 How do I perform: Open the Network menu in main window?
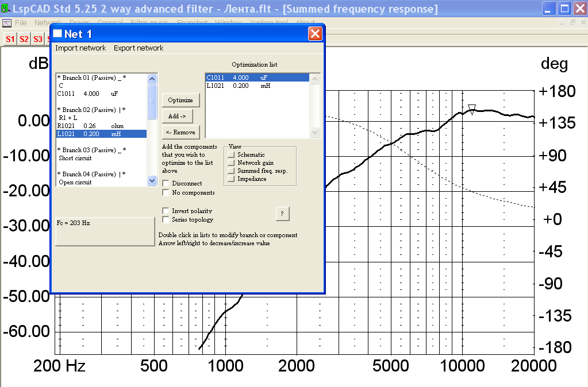click(48, 22)
